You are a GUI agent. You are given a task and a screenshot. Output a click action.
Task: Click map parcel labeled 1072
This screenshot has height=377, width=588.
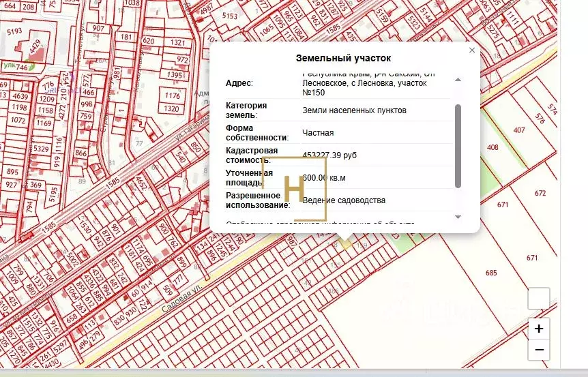coord(18,120)
